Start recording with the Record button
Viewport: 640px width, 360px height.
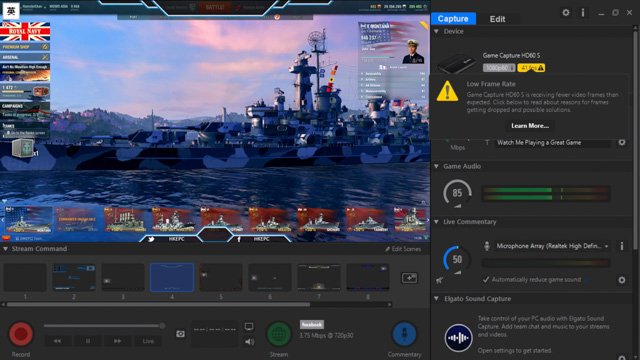point(21,334)
